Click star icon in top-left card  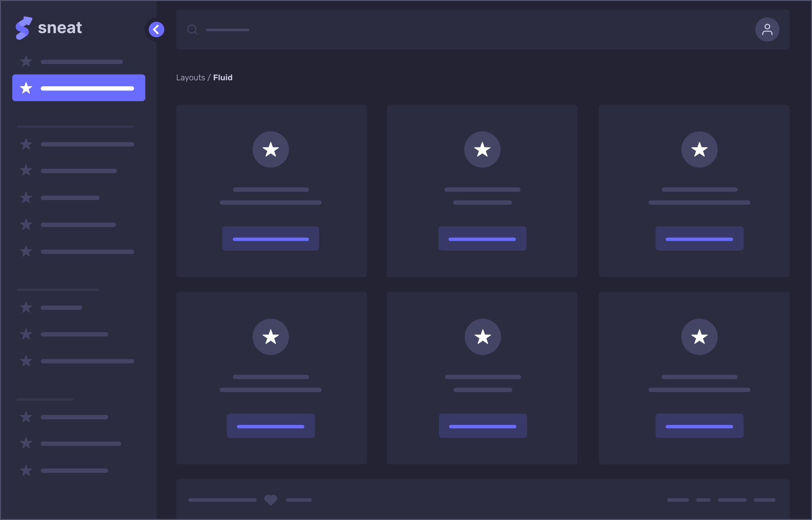270,150
